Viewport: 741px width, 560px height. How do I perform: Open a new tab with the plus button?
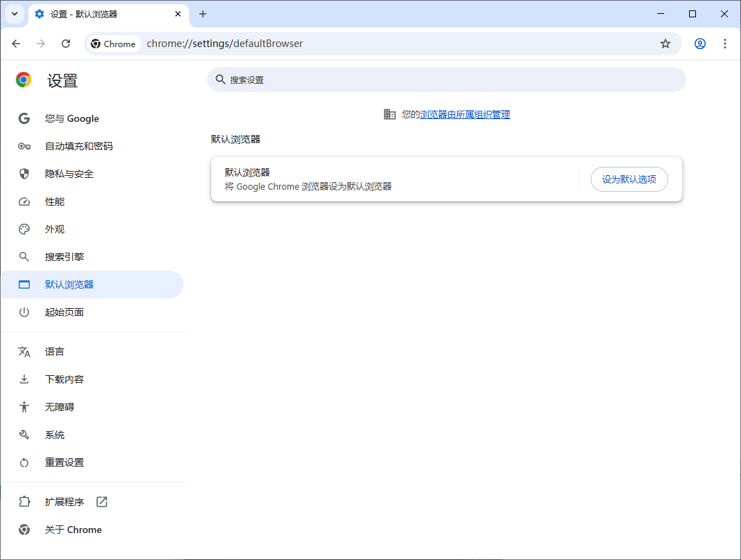(203, 14)
